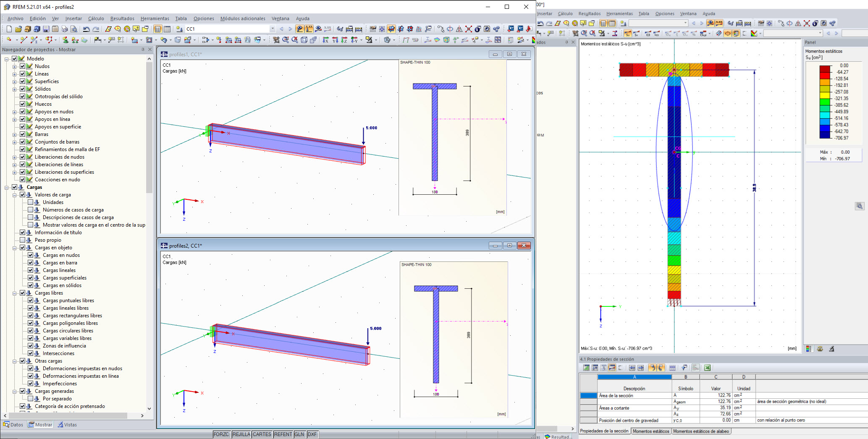Select the new line support tool

[x=75, y=40]
